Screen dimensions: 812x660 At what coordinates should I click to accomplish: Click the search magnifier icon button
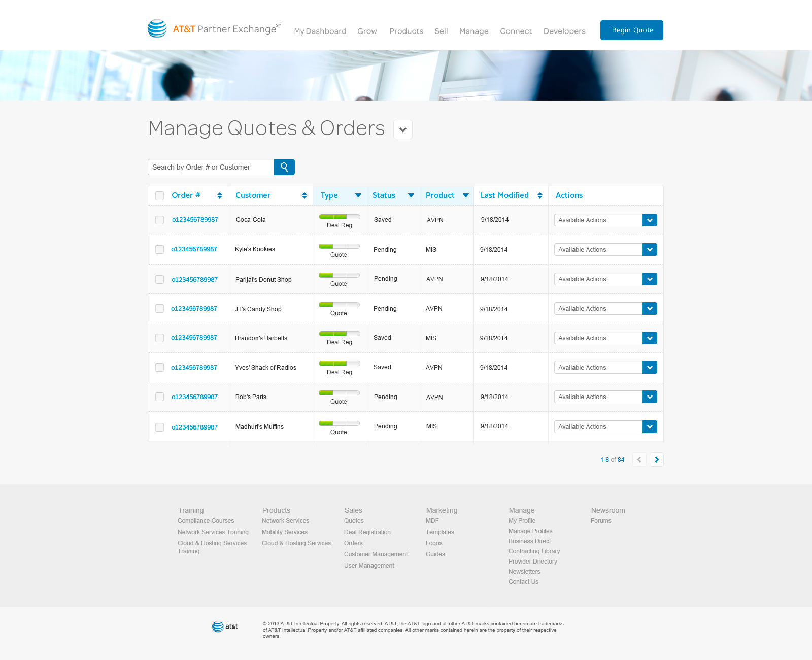284,167
